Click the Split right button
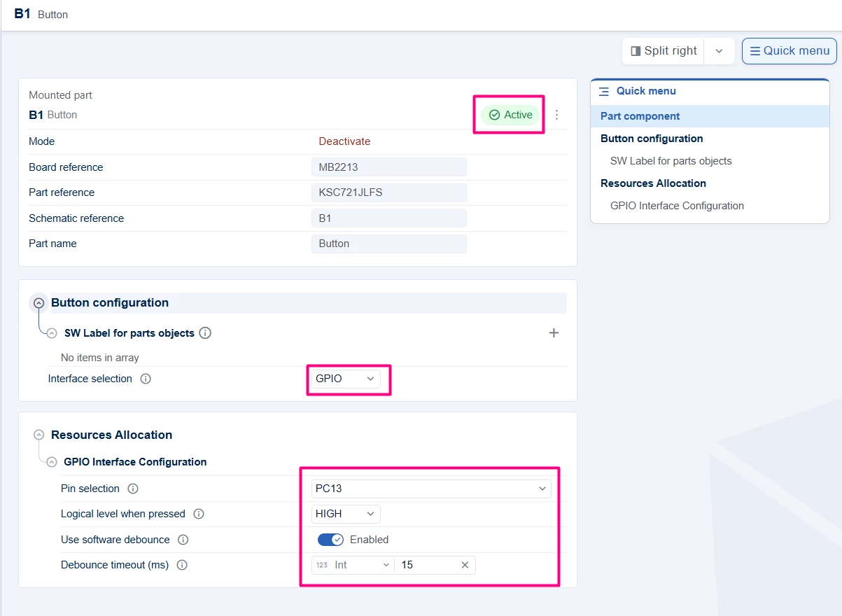 click(x=664, y=51)
